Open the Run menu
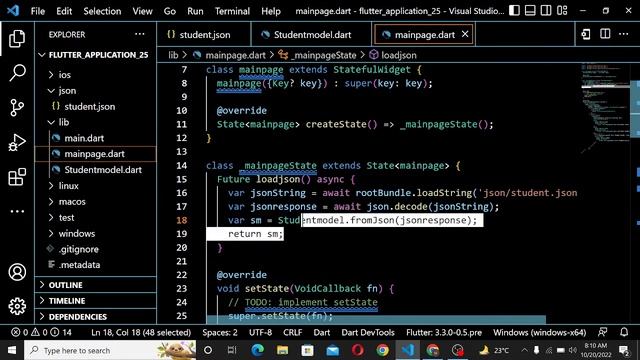Screen dimensions: 640x360 click(195, 11)
